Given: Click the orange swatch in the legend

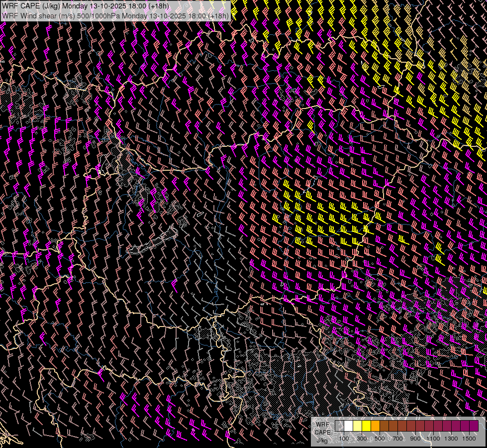Looking at the screenshot, I should click(375, 426).
